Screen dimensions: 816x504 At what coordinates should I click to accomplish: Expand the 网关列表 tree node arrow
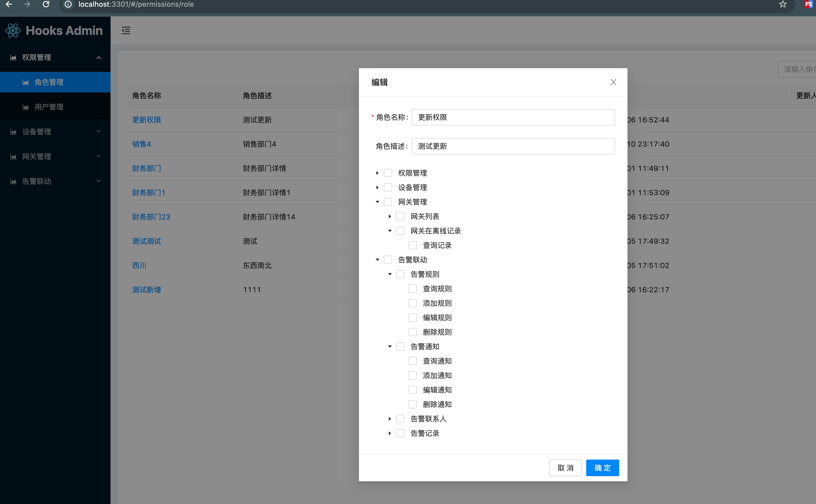coord(390,216)
